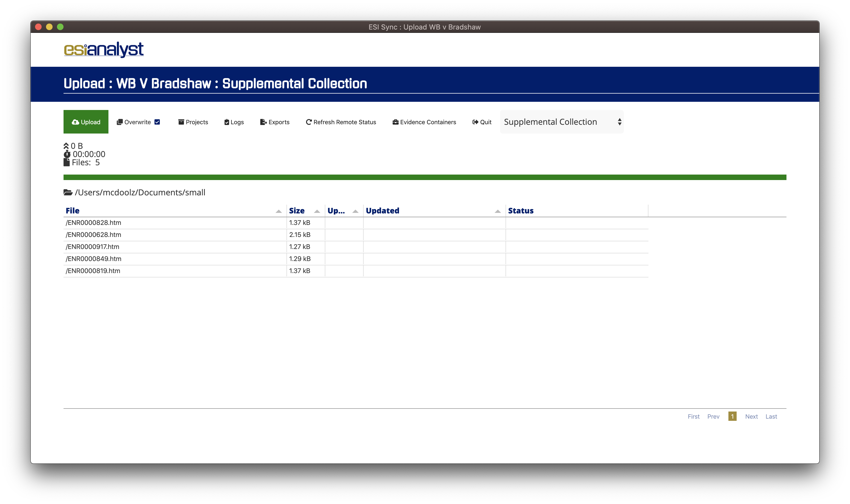Click page number 1
850x504 pixels.
pos(733,416)
